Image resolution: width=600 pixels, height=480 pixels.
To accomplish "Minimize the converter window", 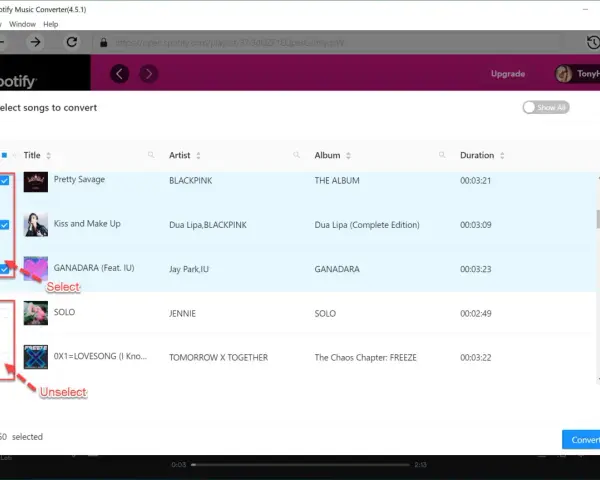I will [x=585, y=9].
